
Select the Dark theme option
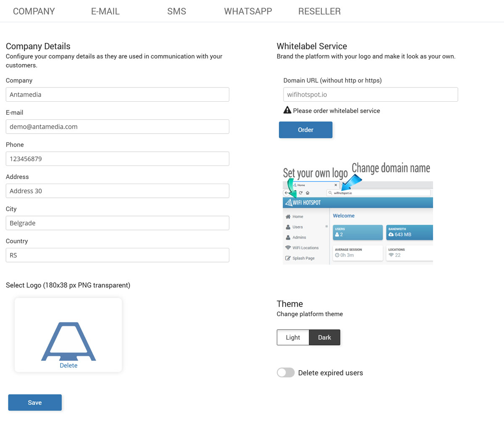tap(324, 337)
